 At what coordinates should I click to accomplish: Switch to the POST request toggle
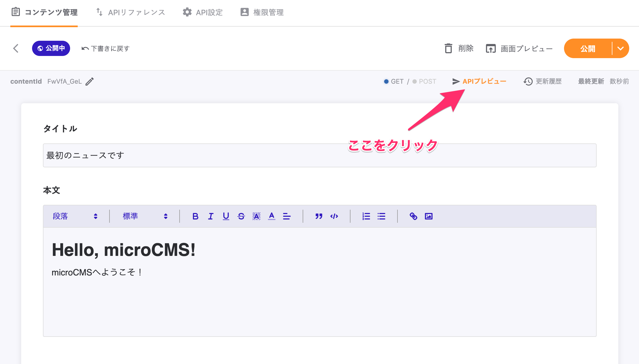pyautogui.click(x=424, y=81)
